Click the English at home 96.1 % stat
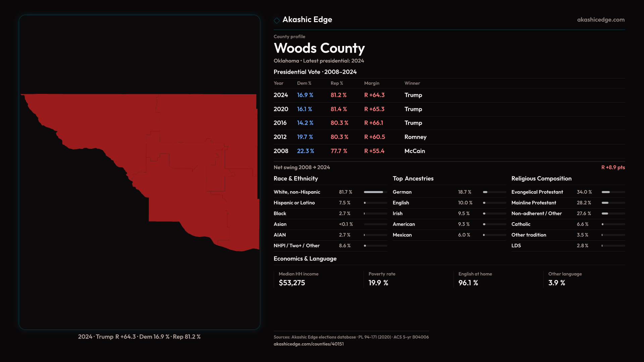 468,283
